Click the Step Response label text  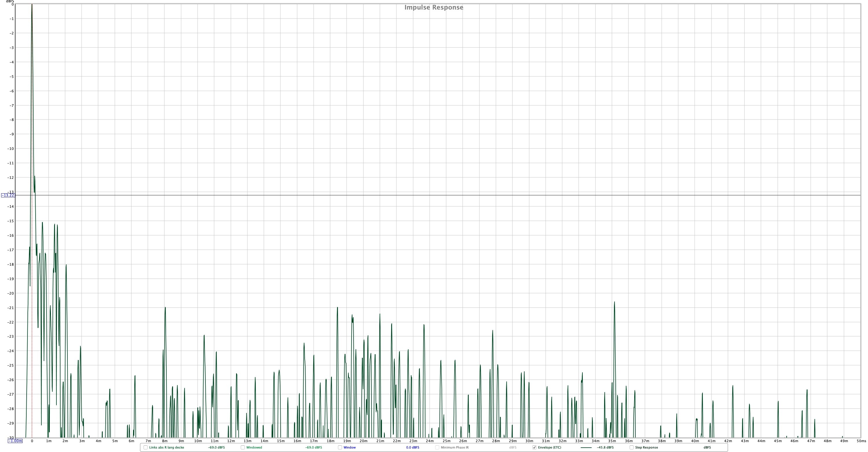coord(646,447)
